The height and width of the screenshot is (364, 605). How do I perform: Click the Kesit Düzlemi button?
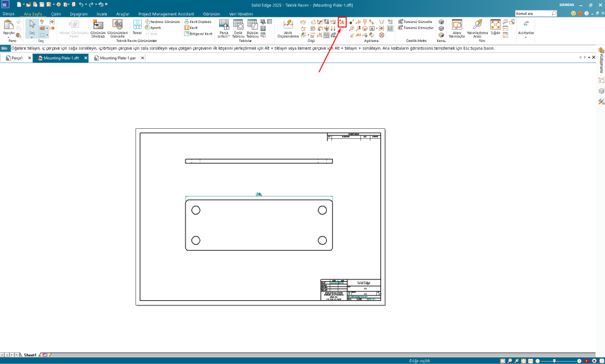click(198, 21)
